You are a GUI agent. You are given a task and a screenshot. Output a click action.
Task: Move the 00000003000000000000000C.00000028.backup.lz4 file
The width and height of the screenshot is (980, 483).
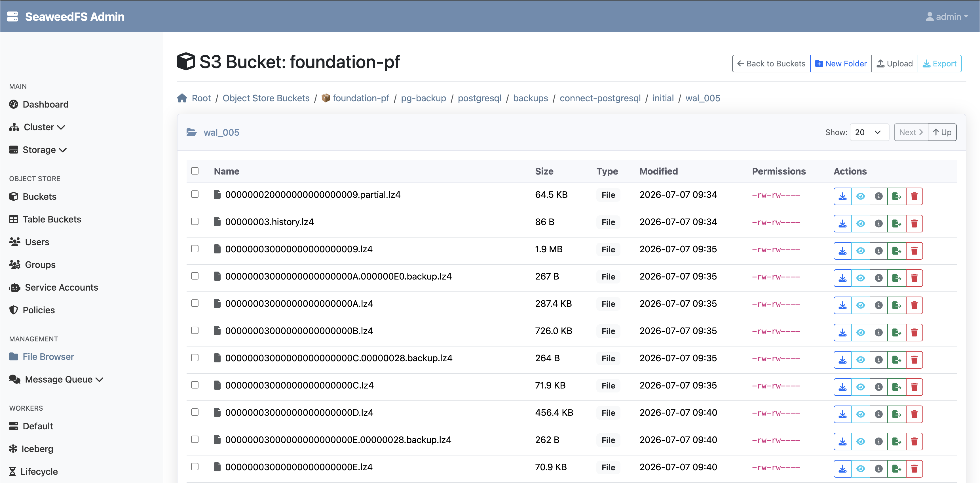[x=897, y=360]
